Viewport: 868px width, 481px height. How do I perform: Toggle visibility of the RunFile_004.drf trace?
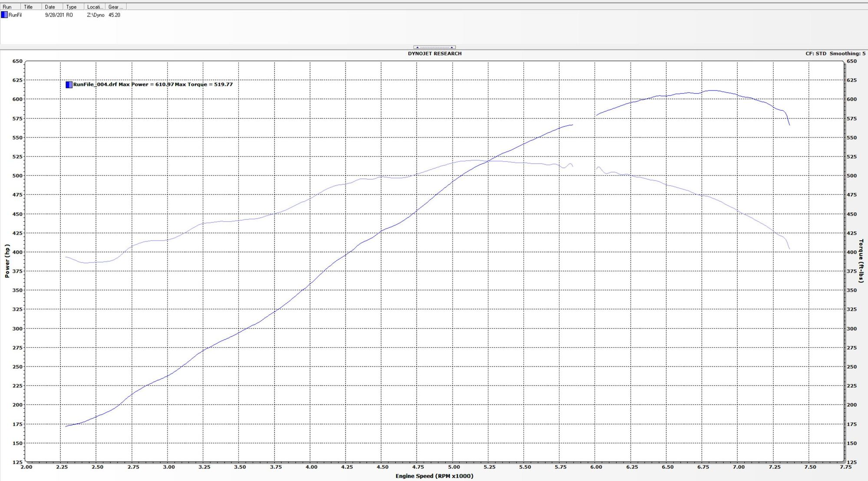click(x=69, y=84)
